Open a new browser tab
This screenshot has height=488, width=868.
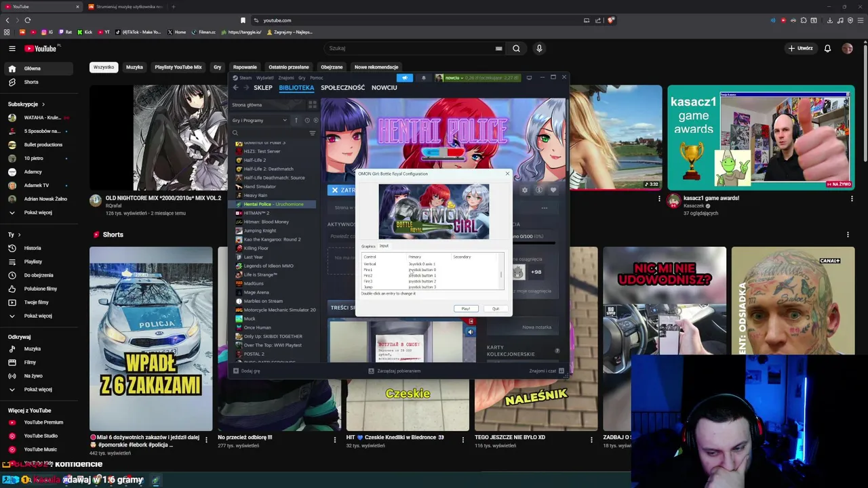coord(173,7)
